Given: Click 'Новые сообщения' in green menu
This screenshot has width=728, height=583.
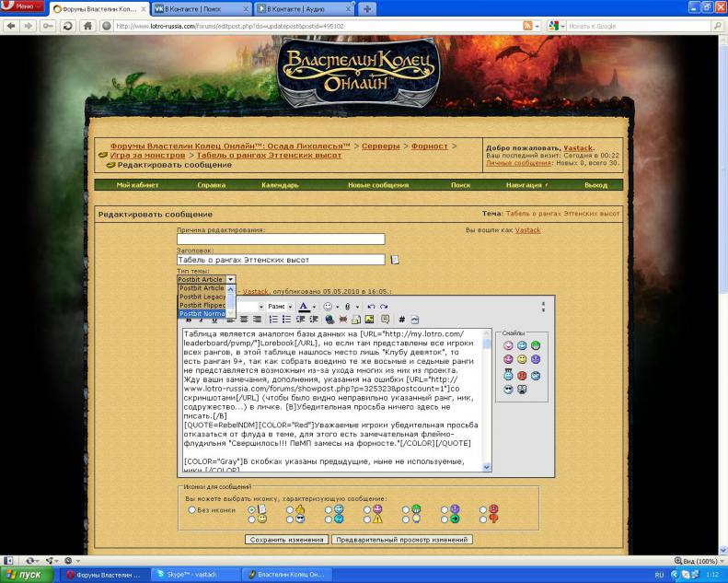Looking at the screenshot, I should point(378,185).
